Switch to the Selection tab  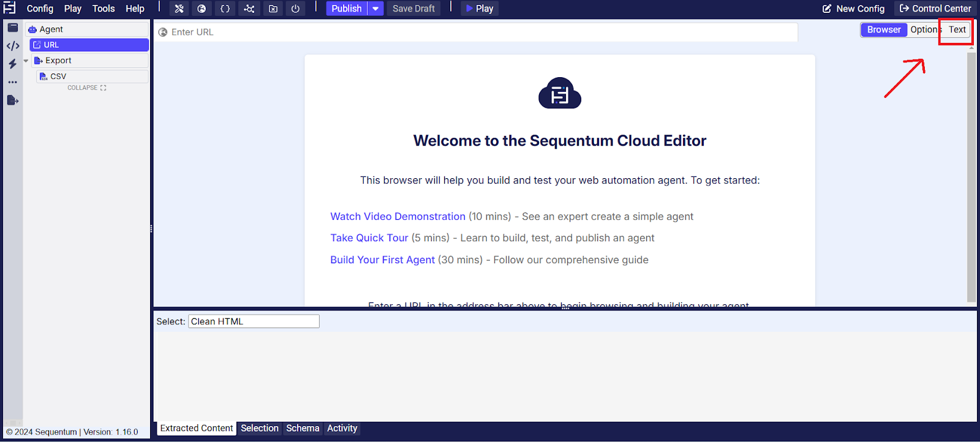point(260,429)
